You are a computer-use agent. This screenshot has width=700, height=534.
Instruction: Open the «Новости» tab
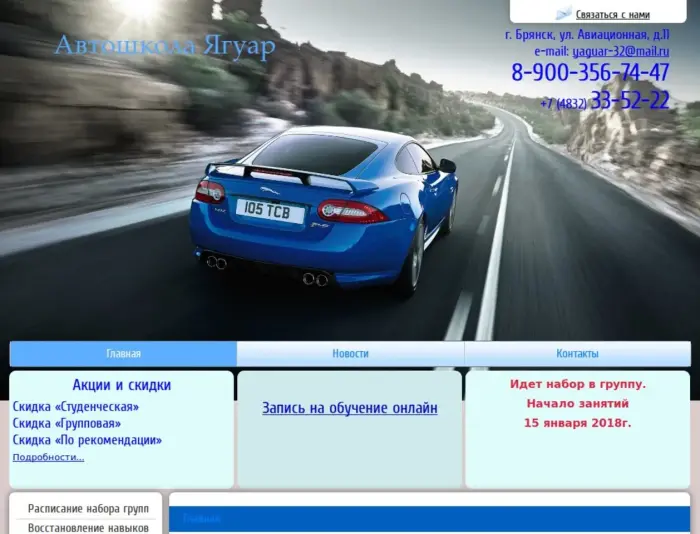(350, 354)
